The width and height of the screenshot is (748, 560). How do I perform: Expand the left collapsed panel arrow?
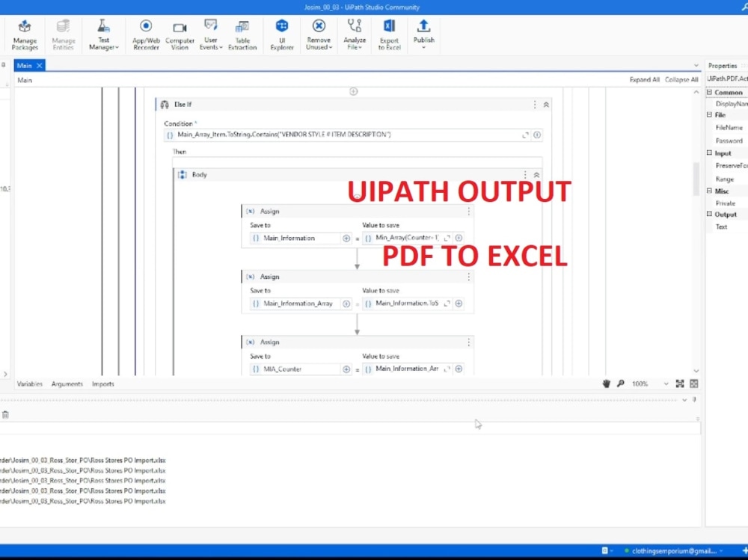coord(5,375)
